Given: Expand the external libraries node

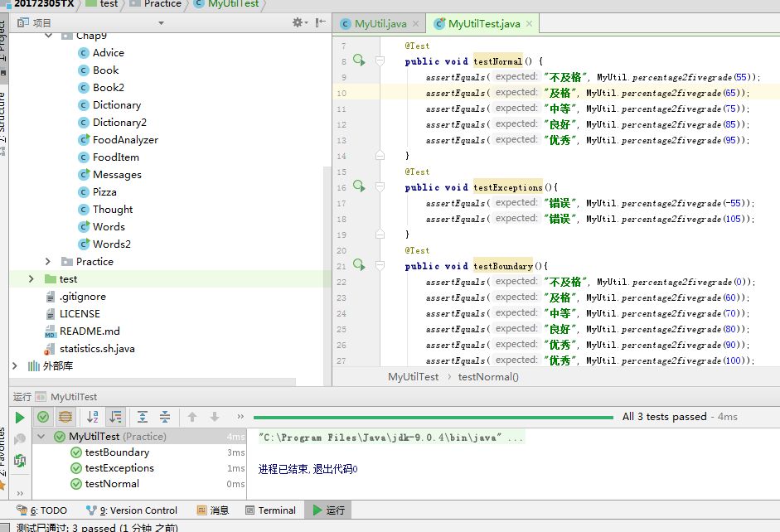Looking at the screenshot, I should 15,366.
